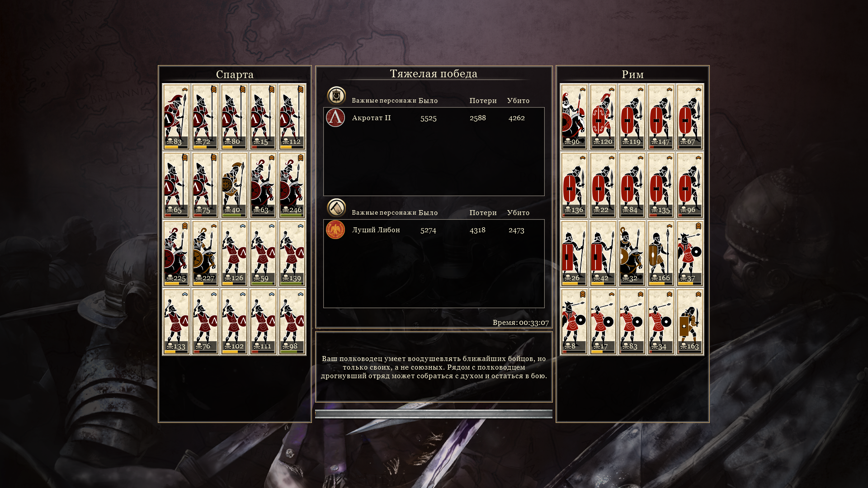Select Roman unit card with 166 kills
The image size is (868, 488).
[661, 253]
